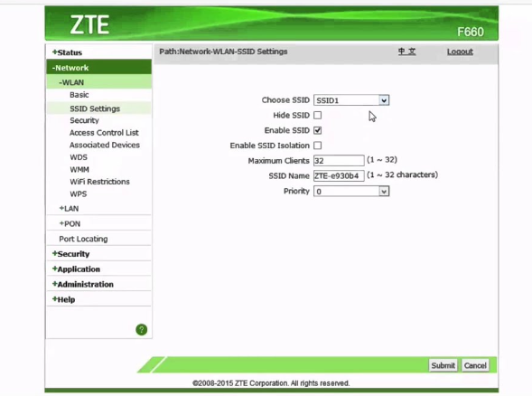Go to Associated Devices page
Image resolution: width=532 pixels, height=396 pixels.
(105, 145)
